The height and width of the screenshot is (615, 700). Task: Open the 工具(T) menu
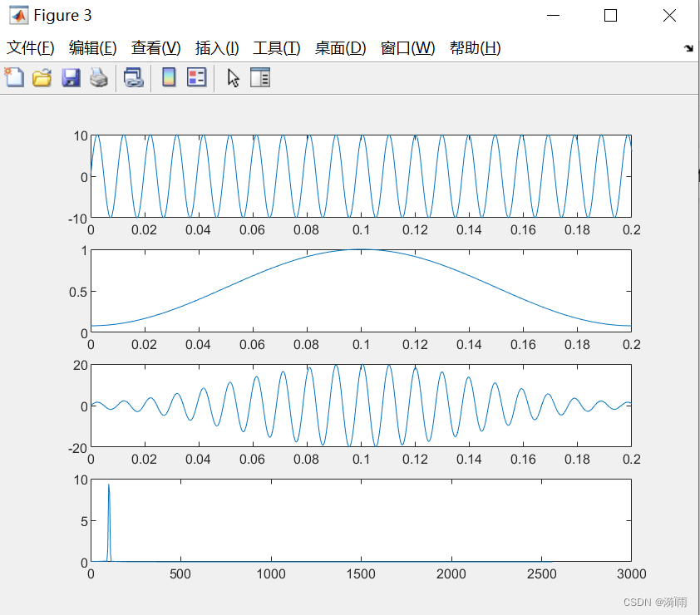(x=277, y=47)
